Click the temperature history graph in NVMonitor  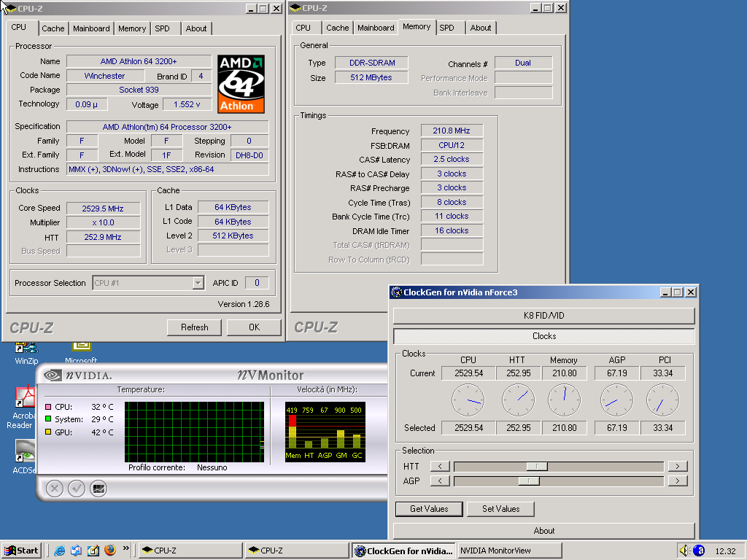click(x=194, y=432)
